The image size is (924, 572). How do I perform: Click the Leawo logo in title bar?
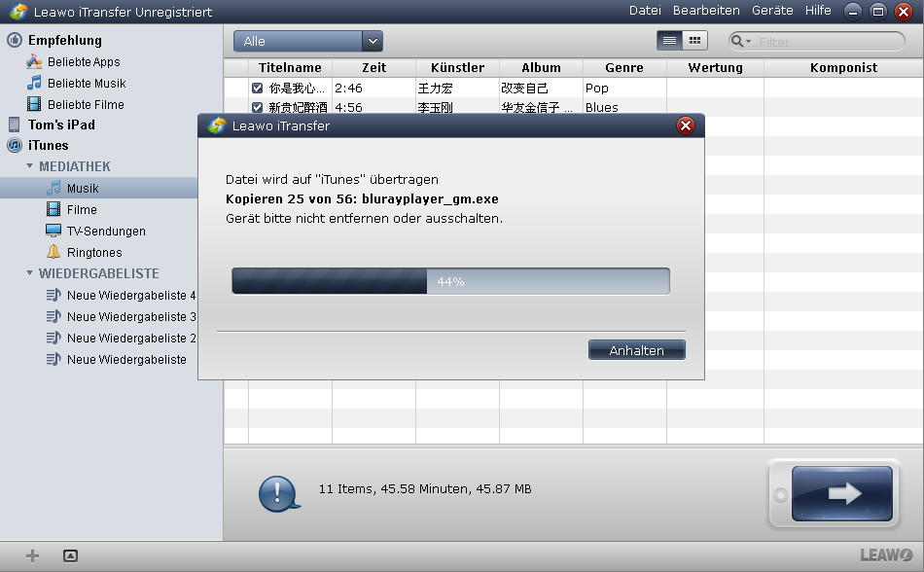[x=18, y=12]
